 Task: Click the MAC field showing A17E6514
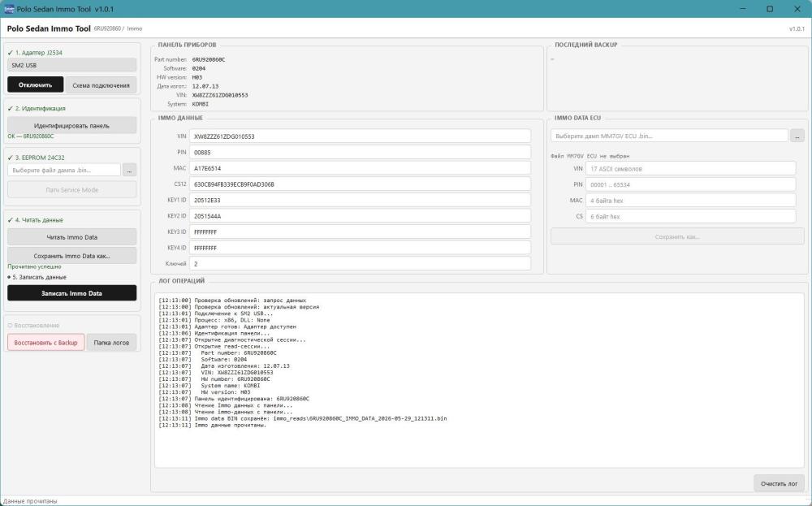pos(360,168)
